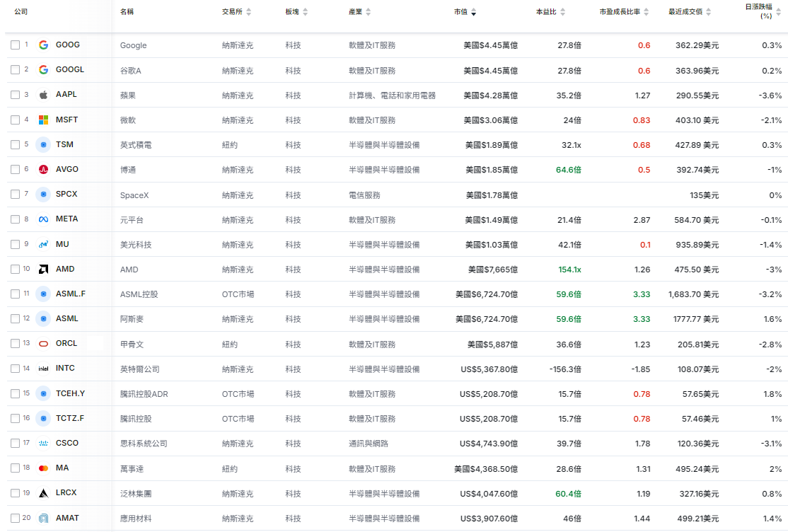Click the Microsoft logo icon for MSFT

[x=44, y=120]
